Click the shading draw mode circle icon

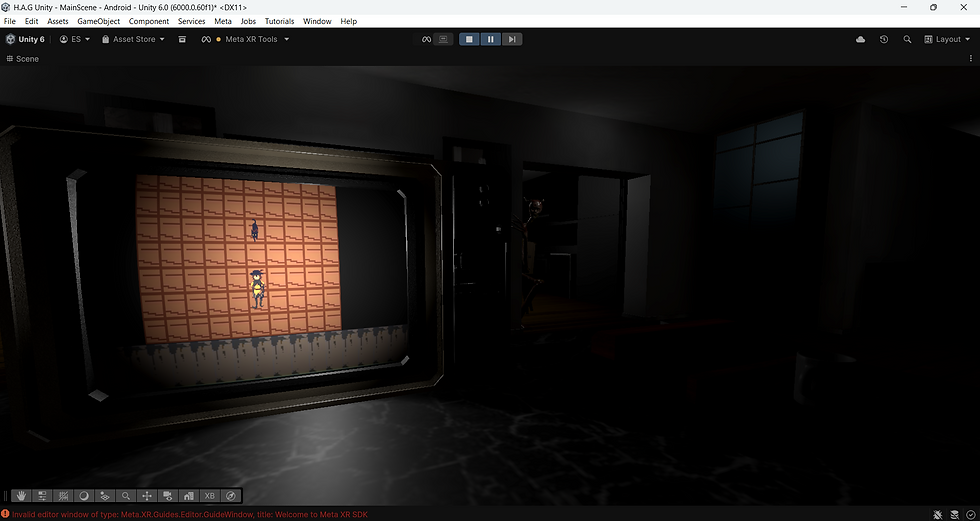pyautogui.click(x=84, y=495)
